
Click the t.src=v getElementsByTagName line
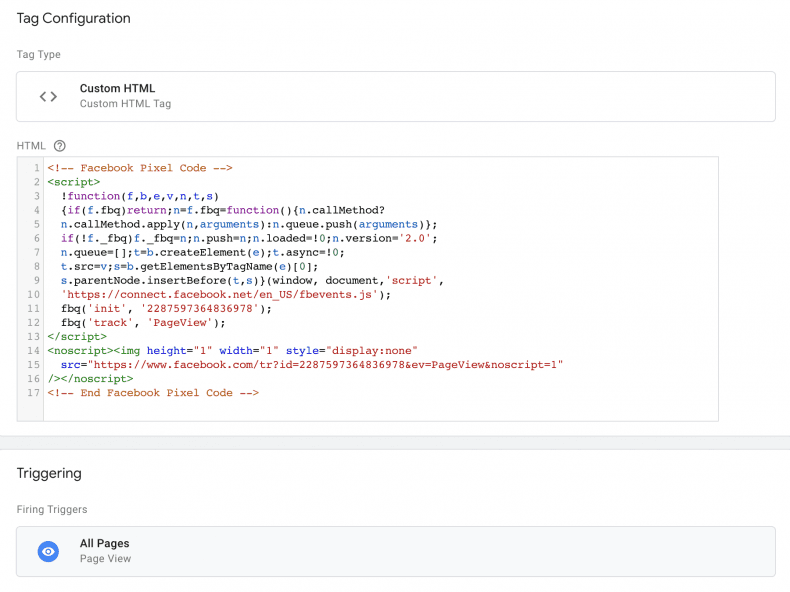coord(189,267)
